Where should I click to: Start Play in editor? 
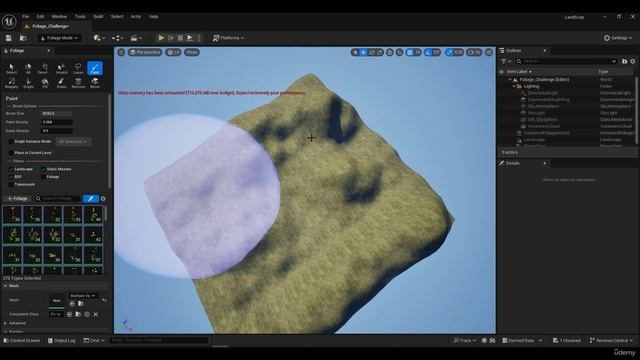(161, 38)
